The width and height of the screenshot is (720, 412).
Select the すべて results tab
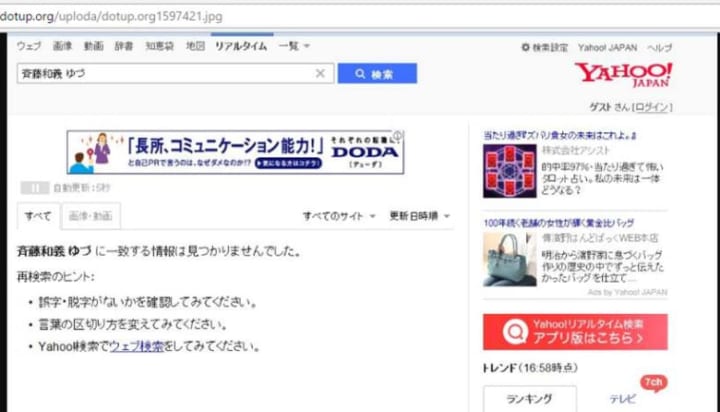click(x=38, y=216)
